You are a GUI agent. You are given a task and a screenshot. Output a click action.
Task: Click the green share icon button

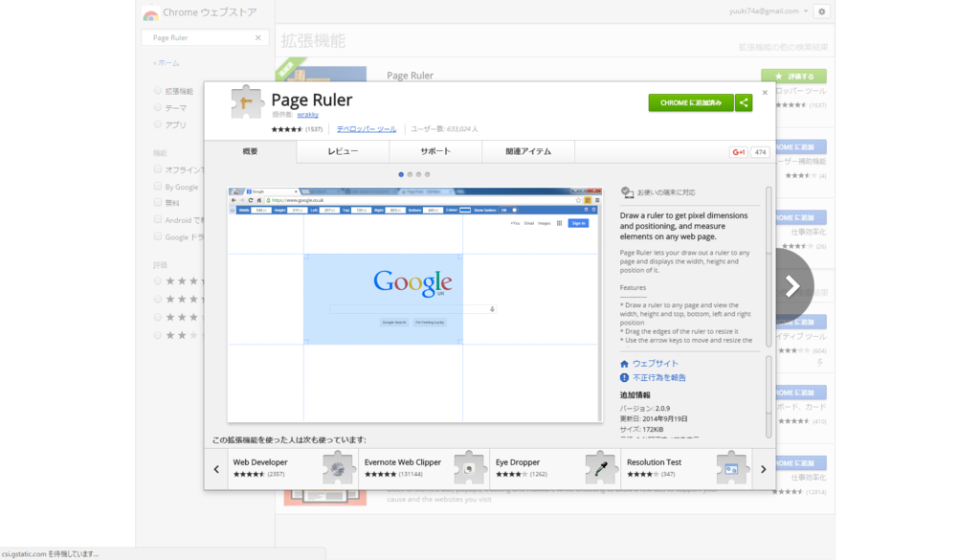[744, 102]
